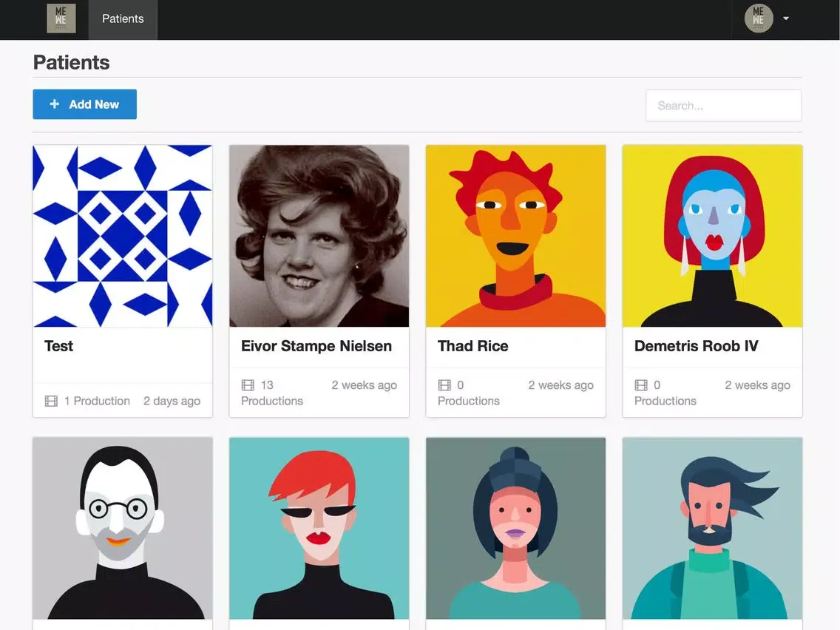Select the blue geometric pattern thumbnail
Image resolution: width=840 pixels, height=630 pixels.
(x=123, y=236)
